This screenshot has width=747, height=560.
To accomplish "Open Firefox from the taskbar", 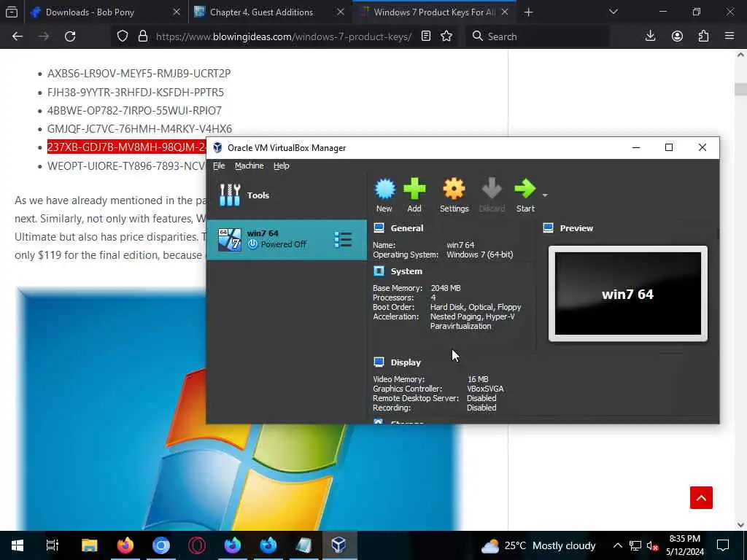I will (125, 545).
